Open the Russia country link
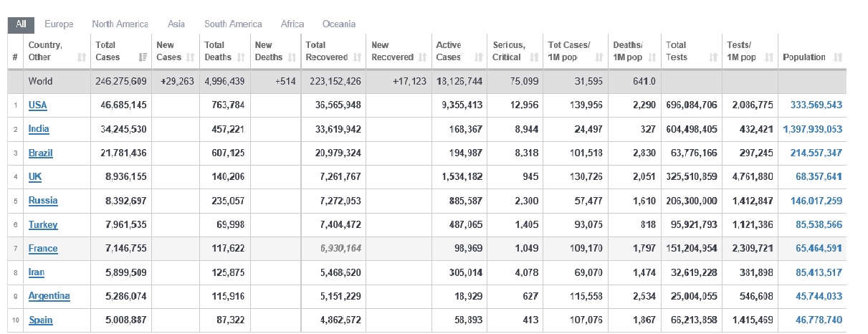 coord(43,201)
